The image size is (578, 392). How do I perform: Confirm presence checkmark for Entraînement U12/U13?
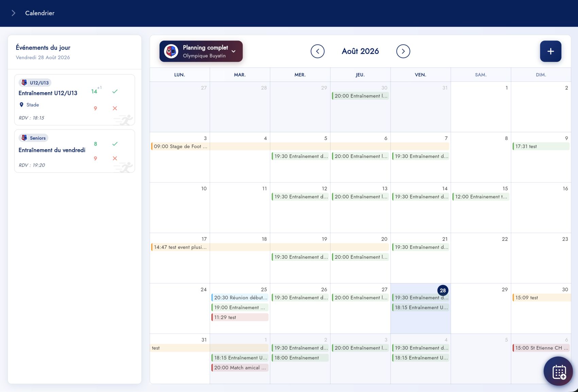pyautogui.click(x=115, y=91)
